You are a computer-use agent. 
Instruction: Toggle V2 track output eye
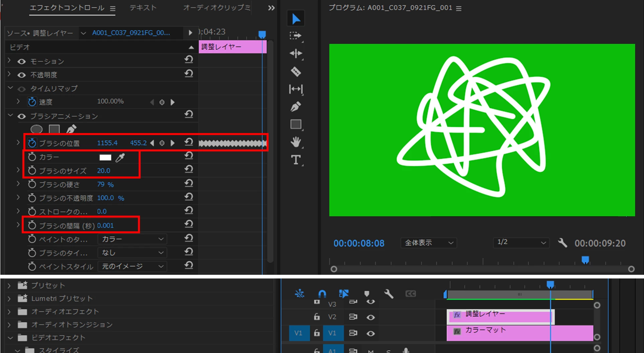click(x=370, y=317)
